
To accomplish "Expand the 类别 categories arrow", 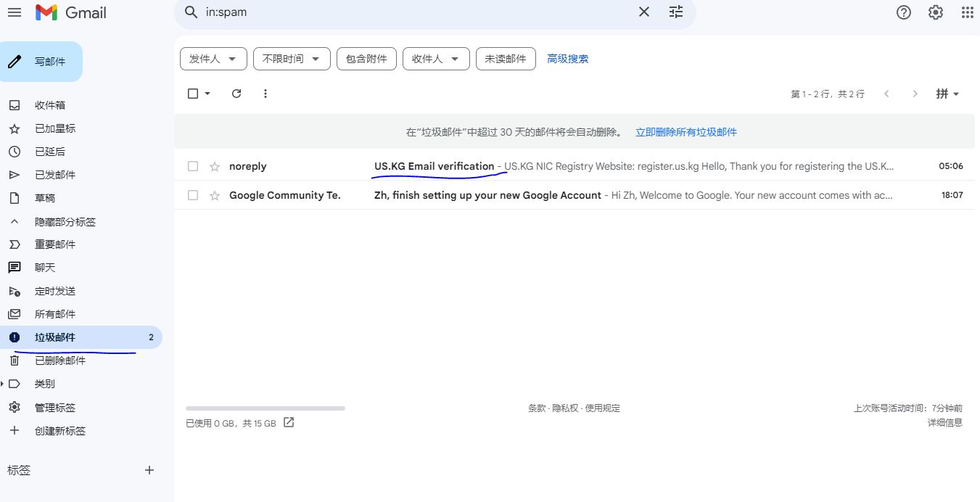I will click(x=3, y=384).
